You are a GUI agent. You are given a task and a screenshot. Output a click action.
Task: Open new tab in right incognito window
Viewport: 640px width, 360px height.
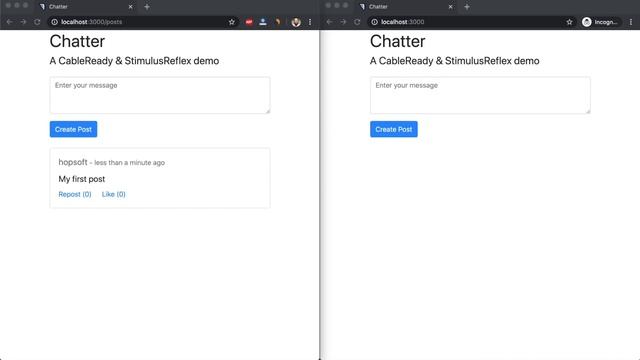467,7
